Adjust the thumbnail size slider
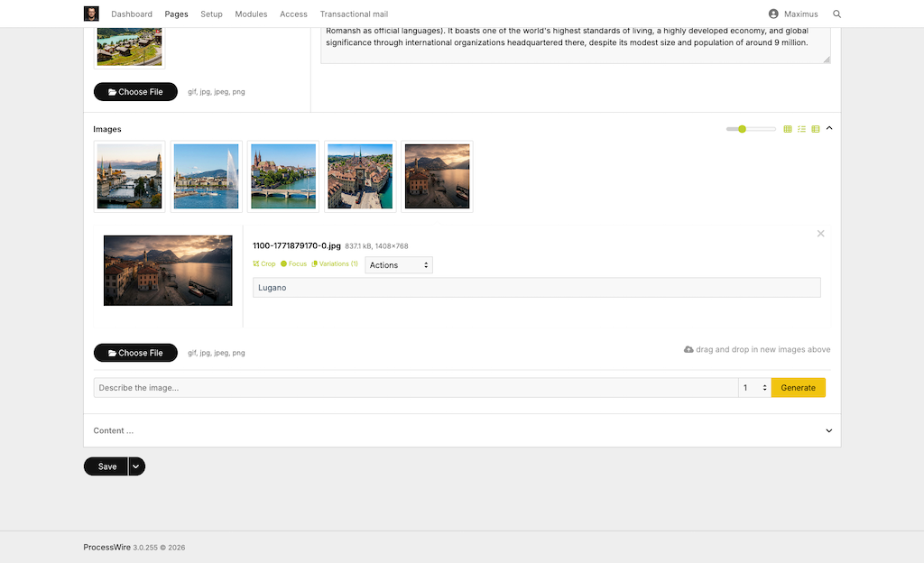 point(743,129)
